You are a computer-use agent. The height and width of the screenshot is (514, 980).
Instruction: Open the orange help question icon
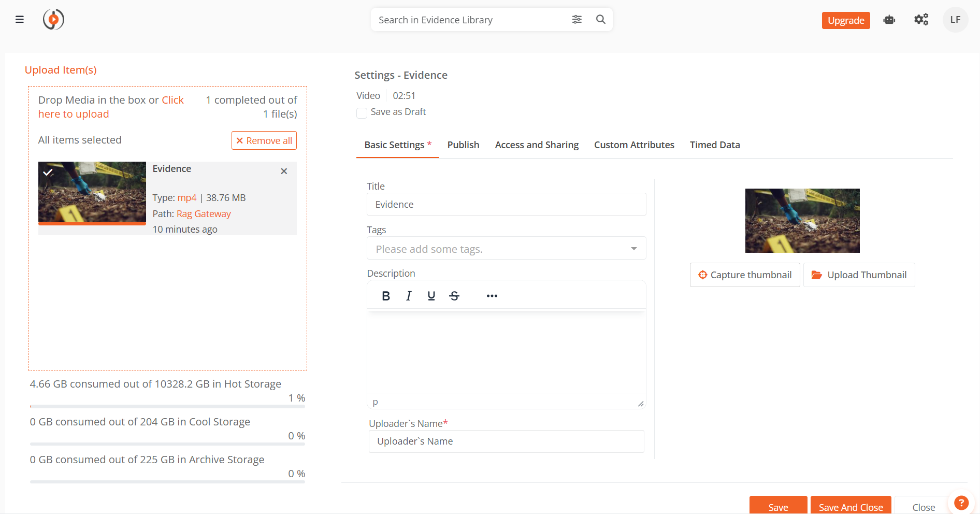pos(961,503)
